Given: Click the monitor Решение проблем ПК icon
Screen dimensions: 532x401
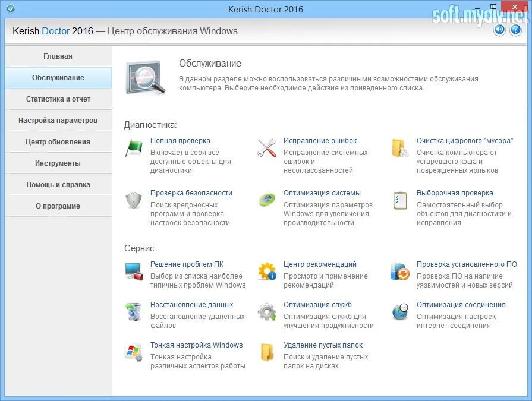Looking at the screenshot, I should pyautogui.click(x=134, y=271).
